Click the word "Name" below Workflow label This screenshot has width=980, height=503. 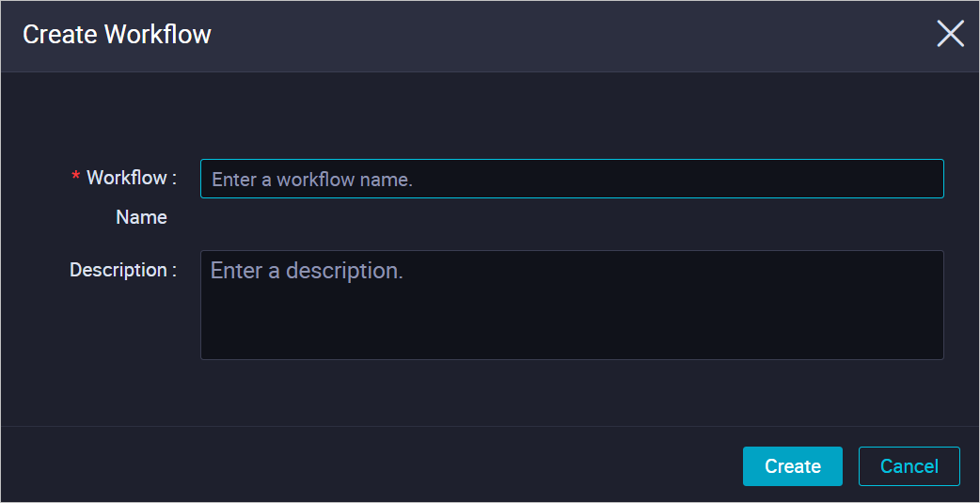point(141,217)
